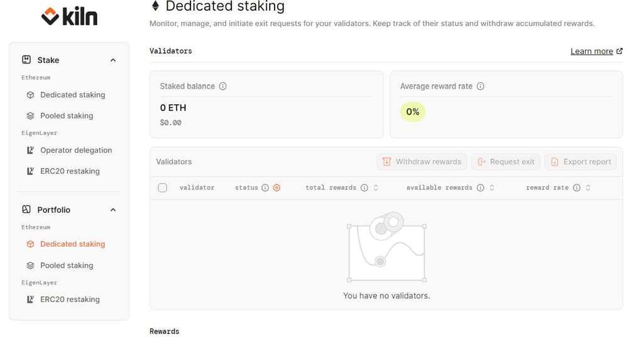Viewport: 644px width, 339px height.
Task: Open Pooled staking under Stake
Action: (x=66, y=116)
